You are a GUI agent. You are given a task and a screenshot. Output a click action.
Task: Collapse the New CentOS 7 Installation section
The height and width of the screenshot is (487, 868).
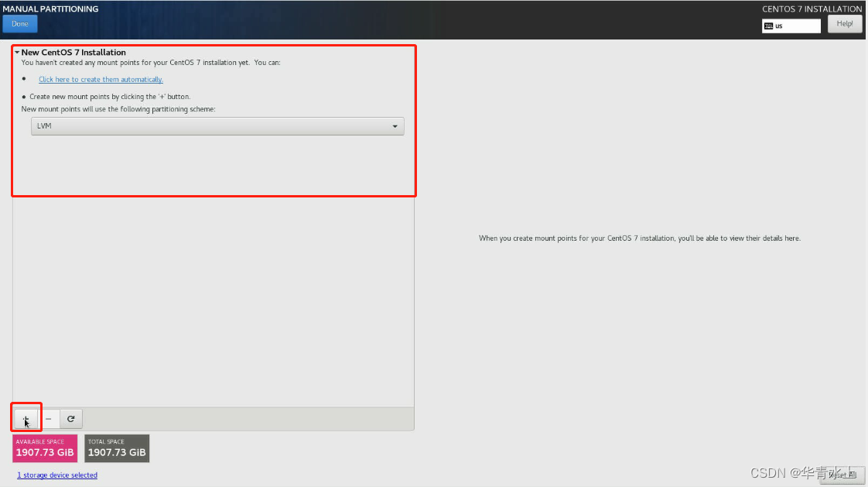pyautogui.click(x=17, y=53)
